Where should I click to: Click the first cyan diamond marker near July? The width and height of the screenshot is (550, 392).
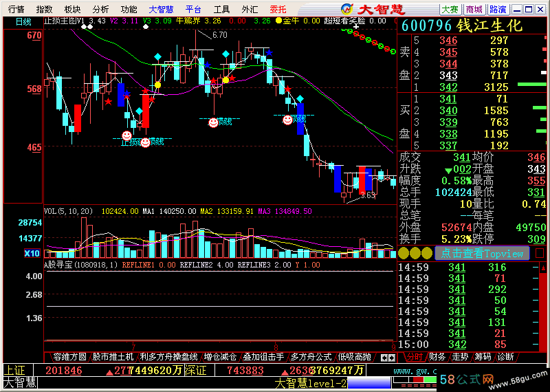pyautogui.click(x=140, y=111)
